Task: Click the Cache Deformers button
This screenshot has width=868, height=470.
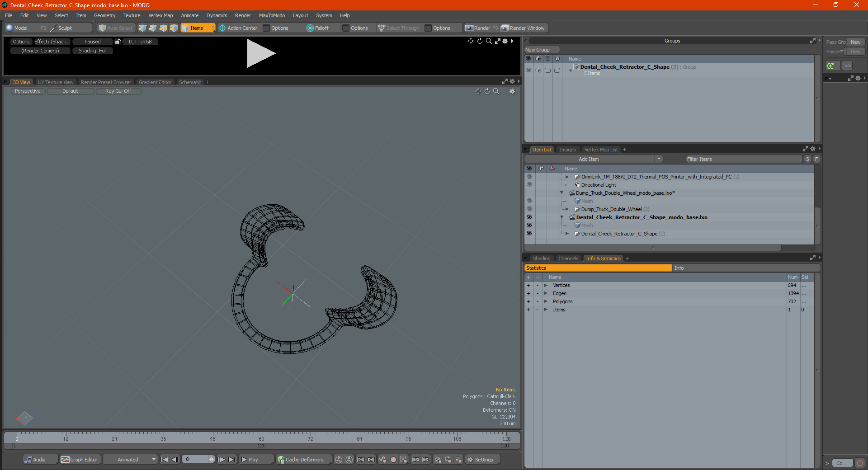Action: (x=304, y=460)
